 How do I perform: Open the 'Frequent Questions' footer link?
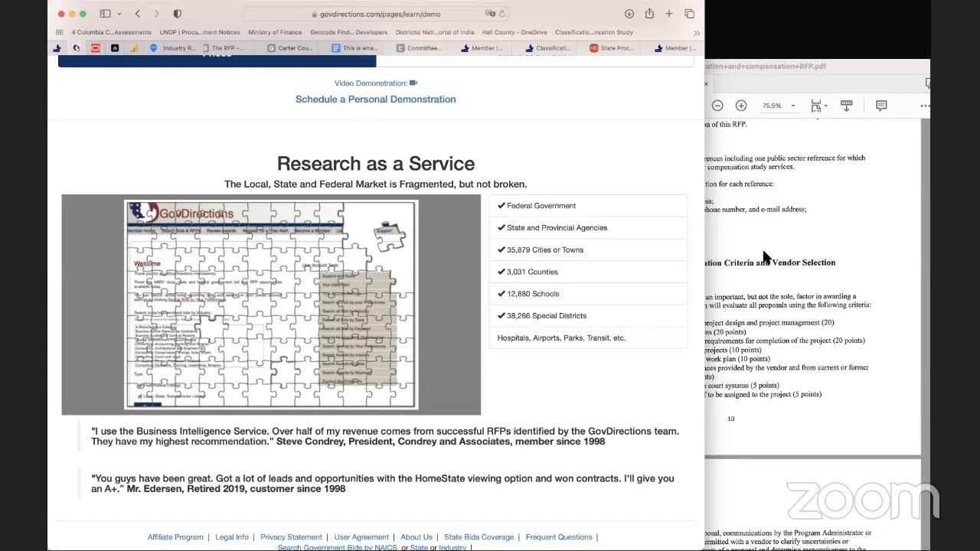pyautogui.click(x=559, y=537)
